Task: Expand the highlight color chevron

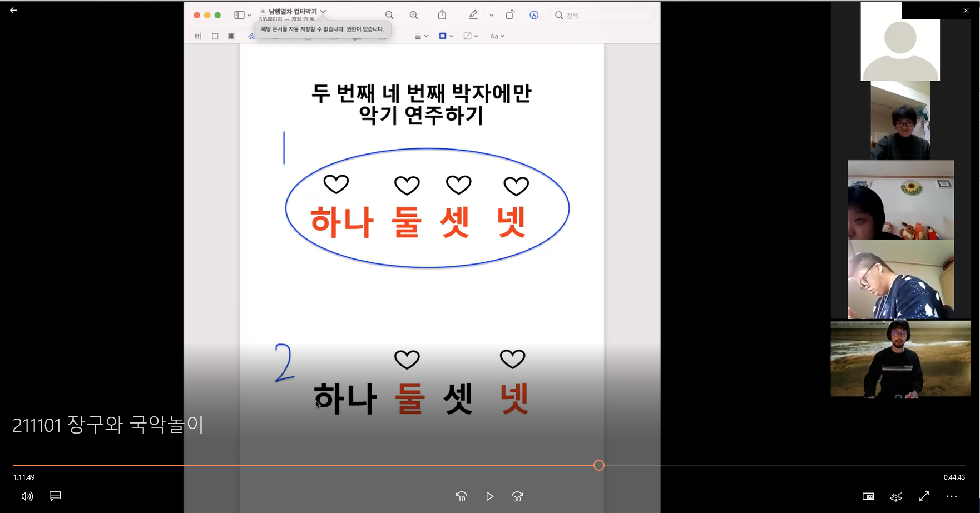Action: (492, 16)
